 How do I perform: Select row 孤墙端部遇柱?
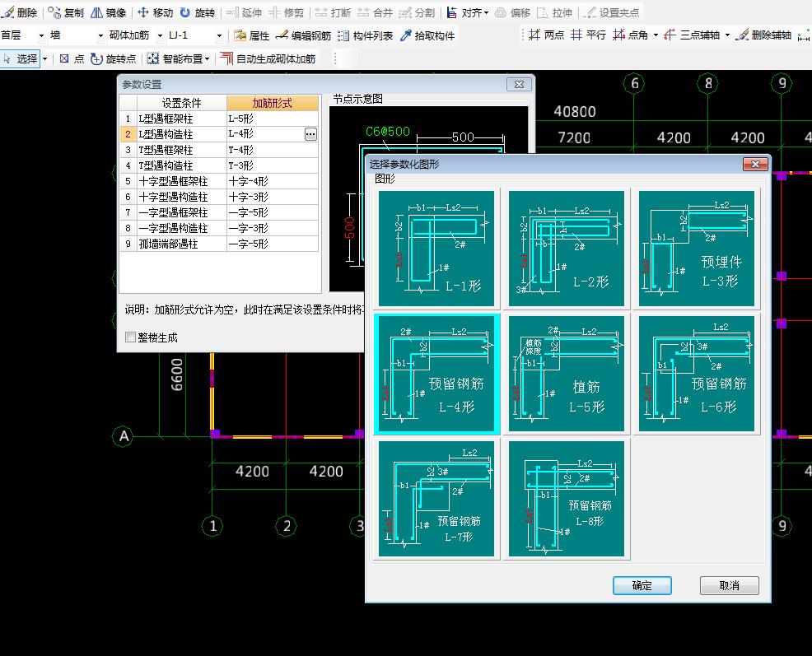pyautogui.click(x=219, y=244)
